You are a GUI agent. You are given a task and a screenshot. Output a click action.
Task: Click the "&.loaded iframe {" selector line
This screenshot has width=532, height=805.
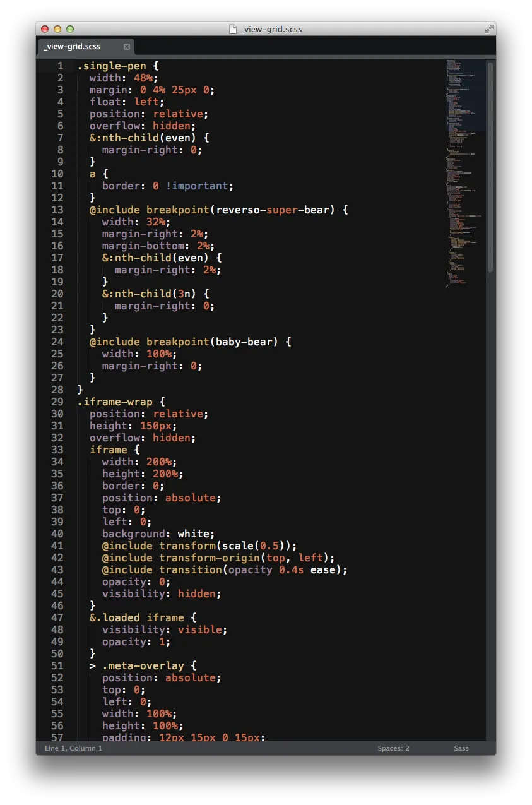143,617
